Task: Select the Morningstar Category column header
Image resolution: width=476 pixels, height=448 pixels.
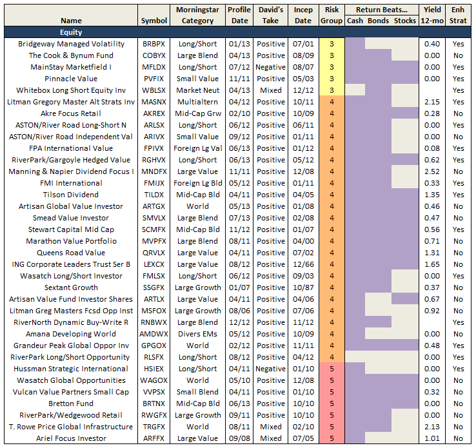Action: click(197, 15)
